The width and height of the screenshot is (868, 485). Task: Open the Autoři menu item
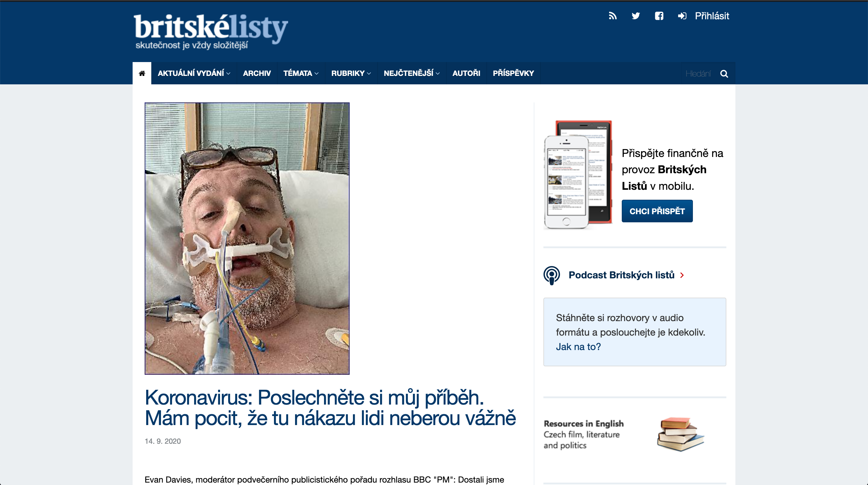(x=466, y=73)
